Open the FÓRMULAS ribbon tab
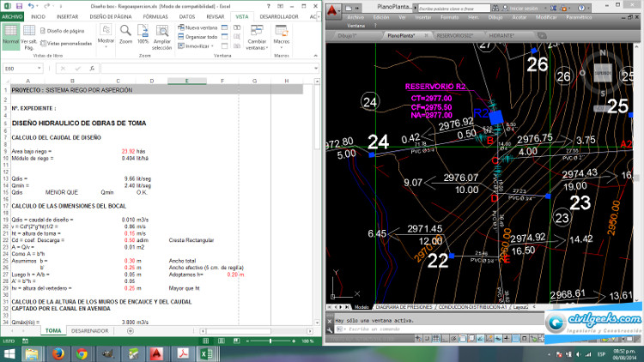This screenshot has width=644, height=362. click(155, 16)
